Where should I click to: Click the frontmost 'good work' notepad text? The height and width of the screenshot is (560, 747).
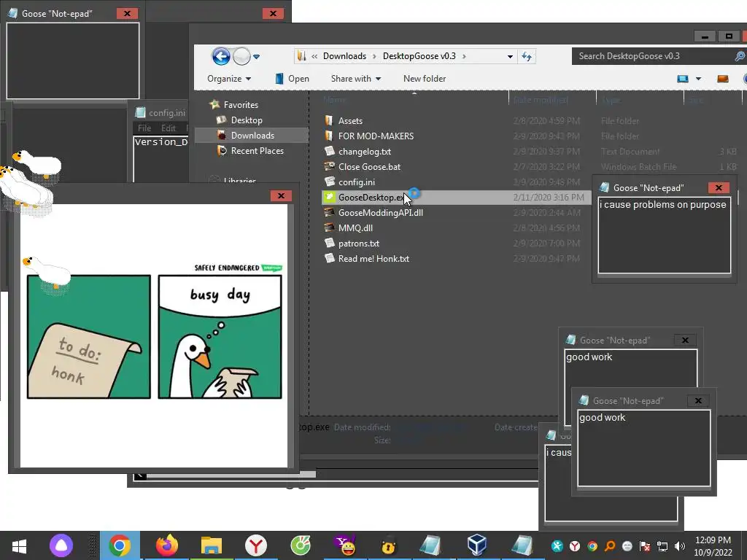click(602, 418)
